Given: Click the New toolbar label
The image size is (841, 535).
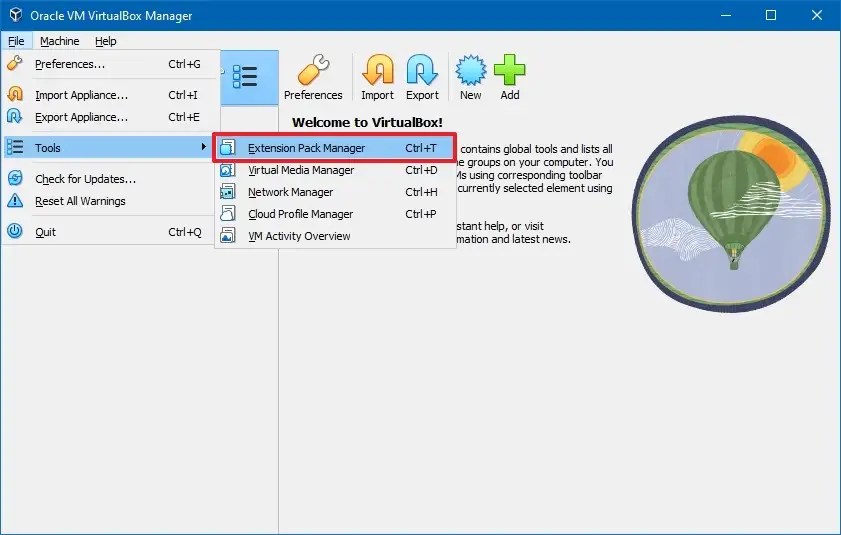Looking at the screenshot, I should pyautogui.click(x=470, y=95).
